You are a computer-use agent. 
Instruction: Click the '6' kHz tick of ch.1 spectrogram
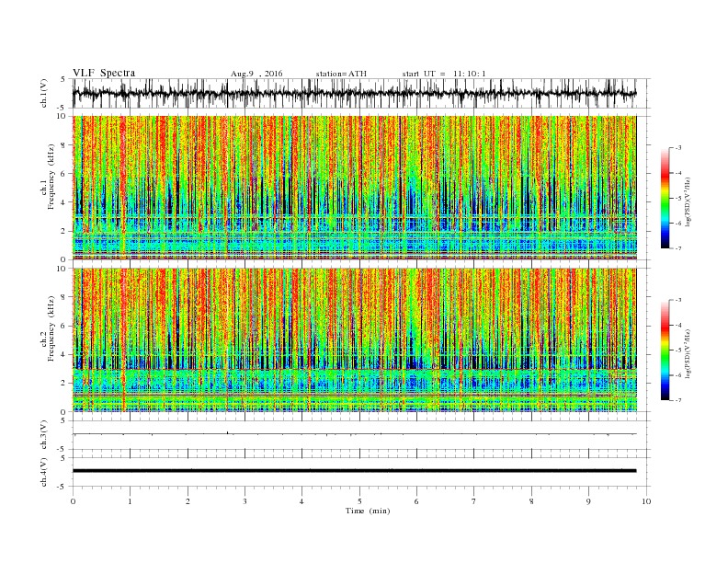[64, 174]
